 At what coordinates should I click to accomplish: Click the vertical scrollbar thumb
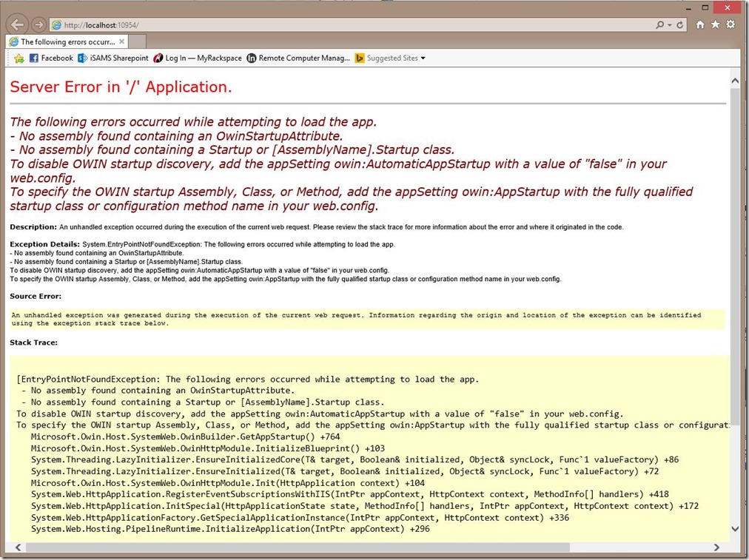tap(735, 255)
